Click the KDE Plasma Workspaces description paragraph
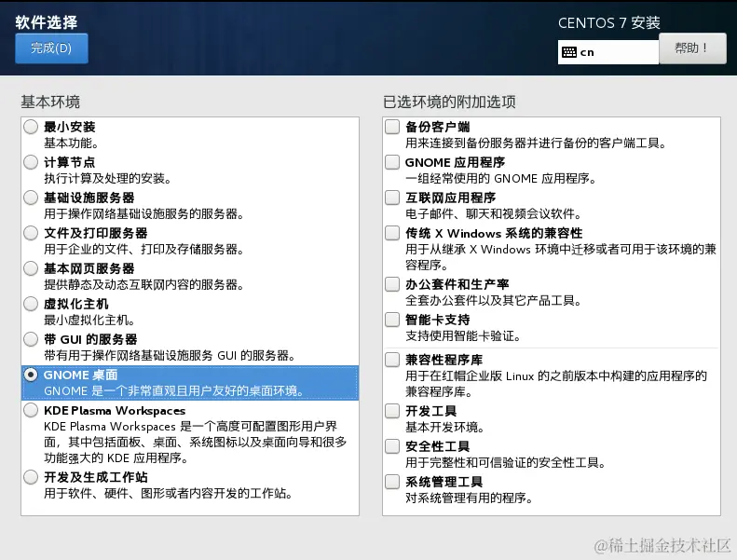Viewport: 737px width, 560px height. (195, 442)
